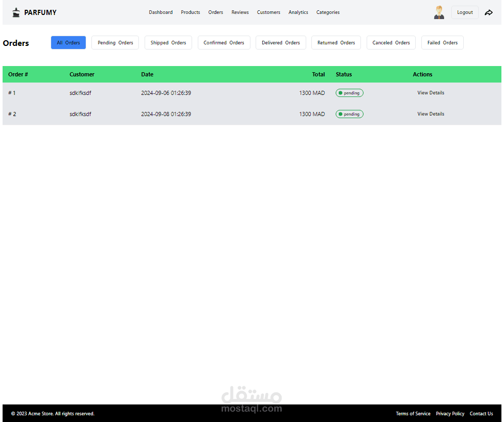Viewport: 504px width, 422px height.
Task: Show Delivered Orders
Action: (x=280, y=43)
